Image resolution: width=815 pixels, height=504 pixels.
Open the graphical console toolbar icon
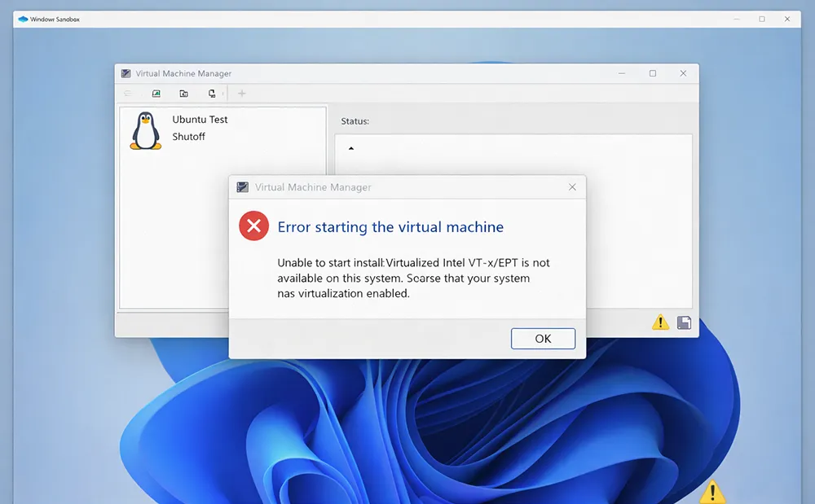point(156,93)
